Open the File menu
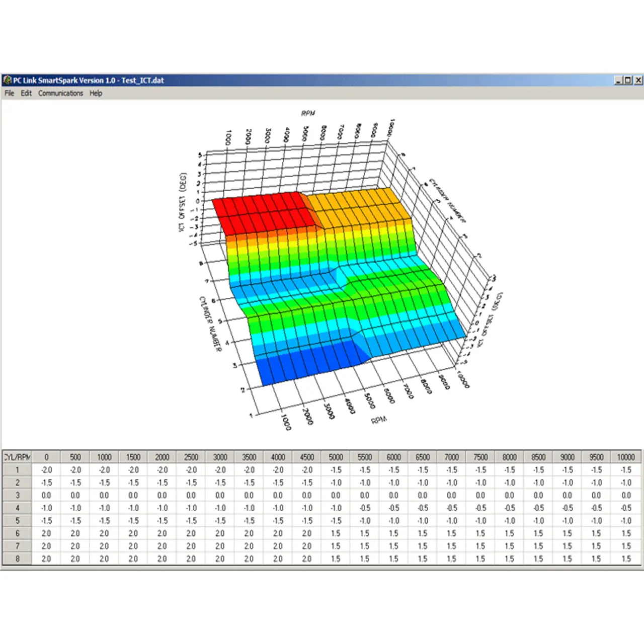Viewport: 644px width, 644px height. pyautogui.click(x=10, y=93)
